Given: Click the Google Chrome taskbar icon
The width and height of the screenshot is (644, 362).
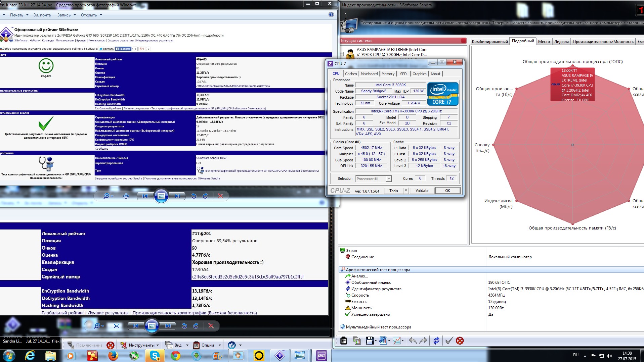Looking at the screenshot, I should point(175,356).
